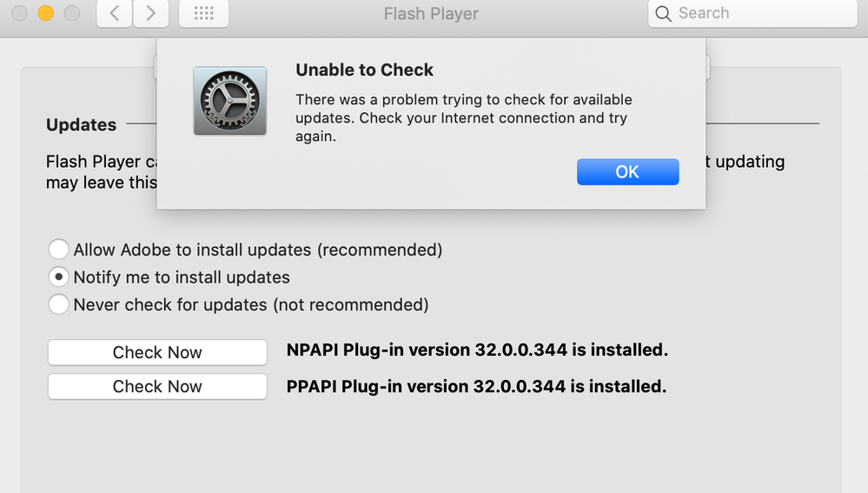Viewport: 868px width, 493px height.
Task: Click the Unable to Check heading
Action: pyautogui.click(x=364, y=70)
